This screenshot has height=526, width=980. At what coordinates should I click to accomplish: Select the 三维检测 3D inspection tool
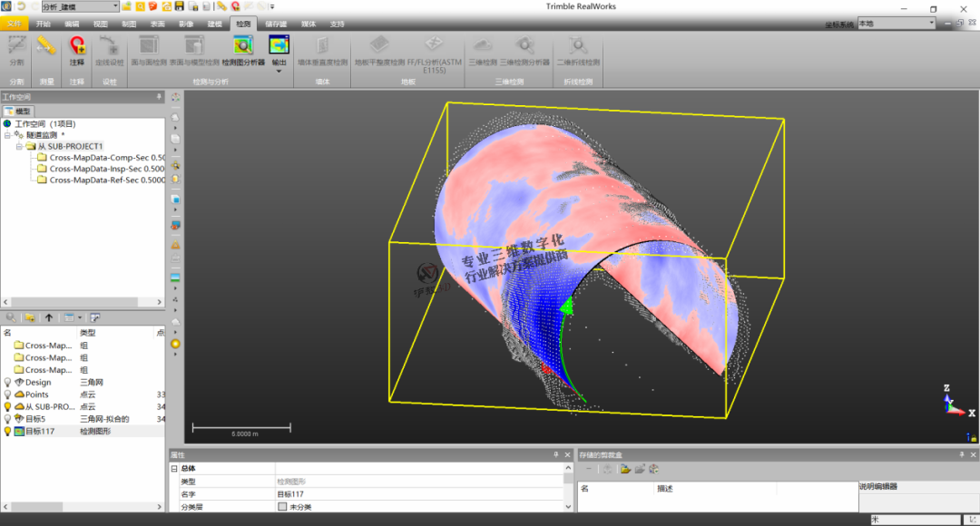click(482, 50)
